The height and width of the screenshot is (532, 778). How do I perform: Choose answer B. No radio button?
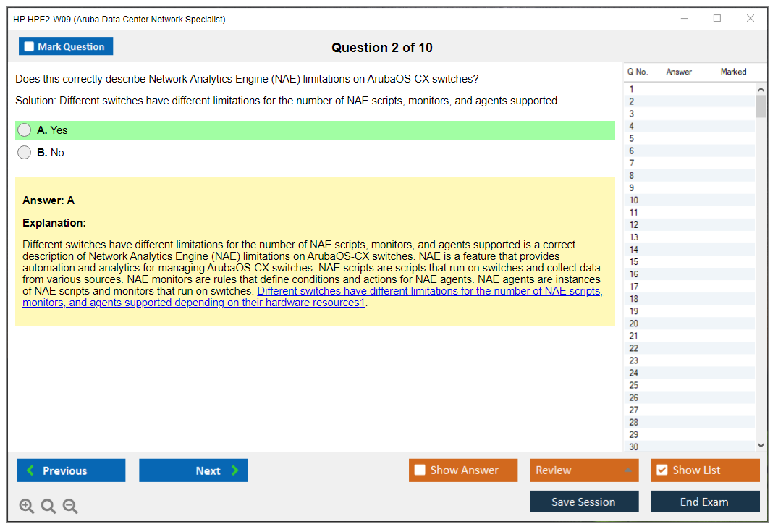click(x=25, y=153)
